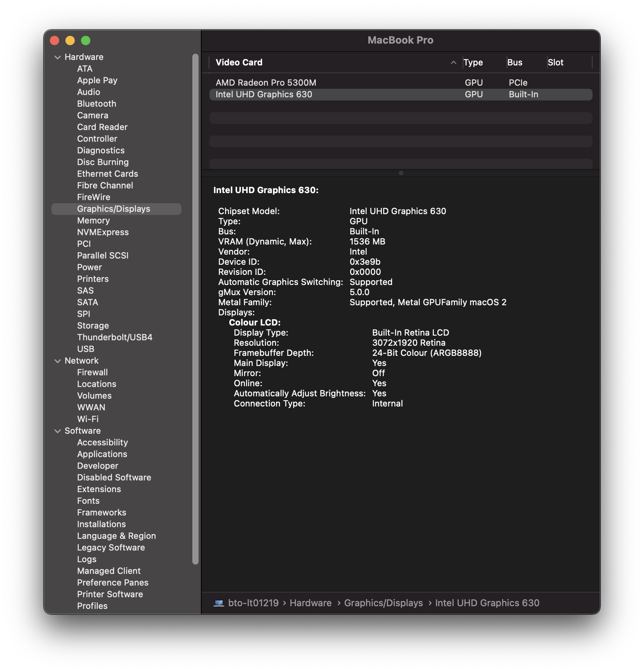This screenshot has height=672, width=644.
Task: Click Hardware in the path bar
Action: 310,603
